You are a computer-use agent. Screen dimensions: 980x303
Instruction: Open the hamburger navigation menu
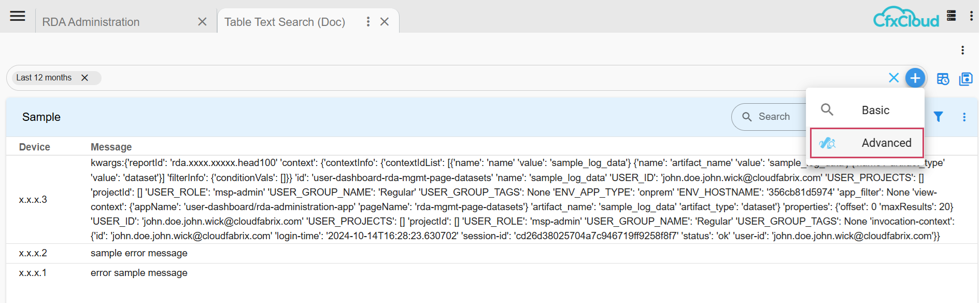18,16
